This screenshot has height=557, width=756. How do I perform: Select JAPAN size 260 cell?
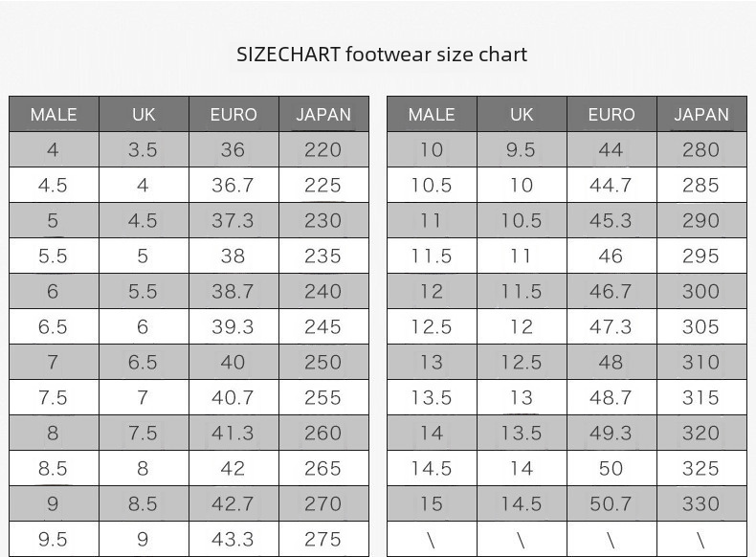(x=322, y=434)
